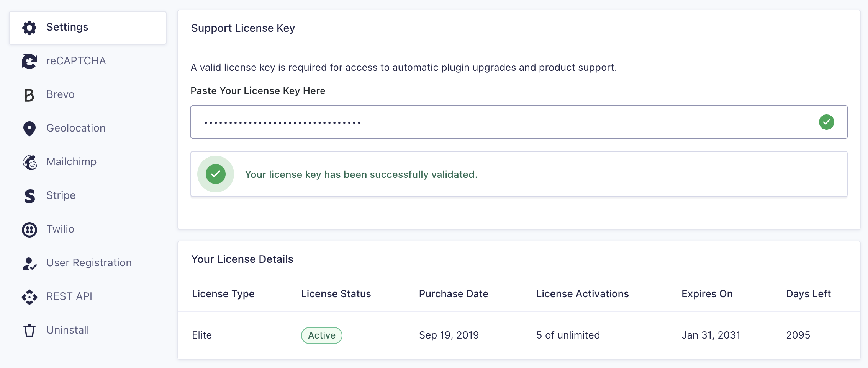This screenshot has height=368, width=868.
Task: Click the Uninstall trash can icon
Action: (x=29, y=331)
